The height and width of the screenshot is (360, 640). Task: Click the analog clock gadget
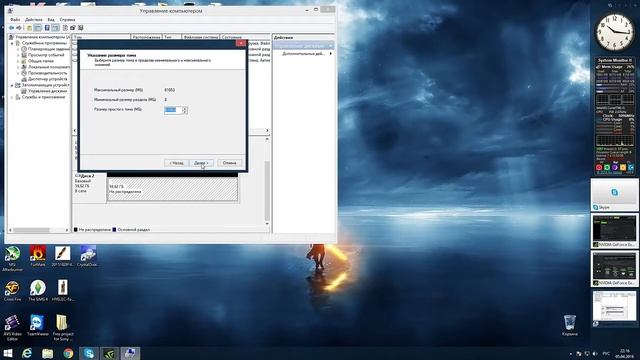click(x=615, y=32)
